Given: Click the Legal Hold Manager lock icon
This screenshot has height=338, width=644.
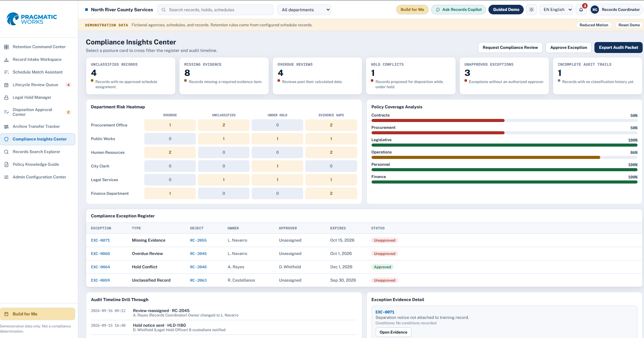Looking at the screenshot, I should (x=6, y=97).
